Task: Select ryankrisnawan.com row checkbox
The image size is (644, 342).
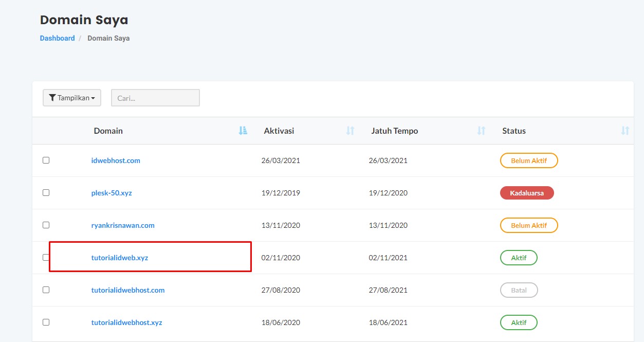Action: click(x=46, y=225)
